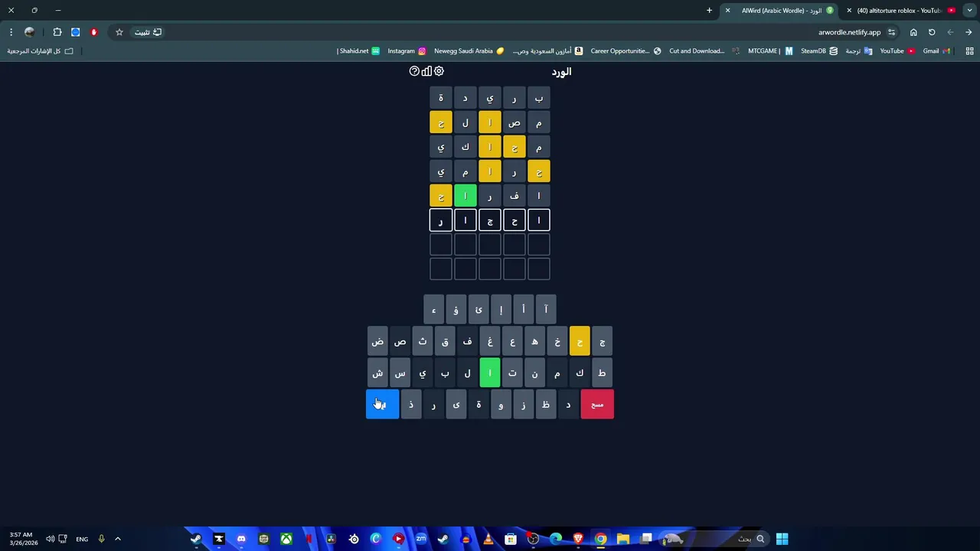Click the red مسح delete key

click(x=597, y=404)
